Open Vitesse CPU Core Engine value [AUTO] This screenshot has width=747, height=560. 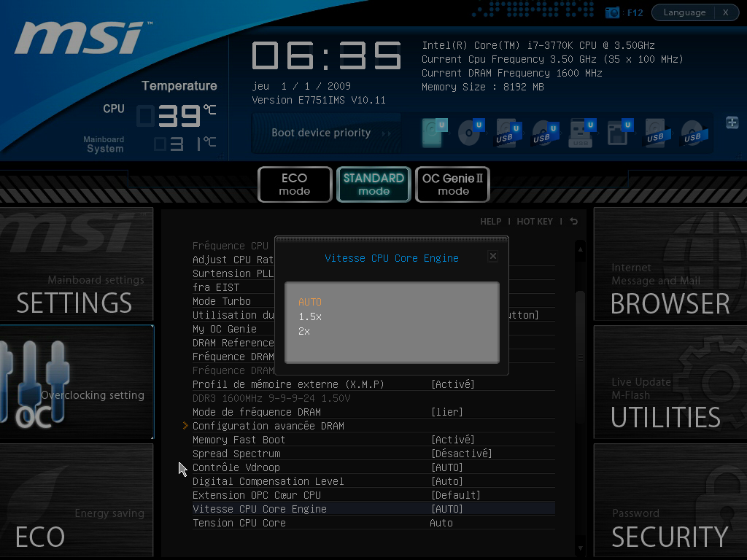[x=447, y=508]
